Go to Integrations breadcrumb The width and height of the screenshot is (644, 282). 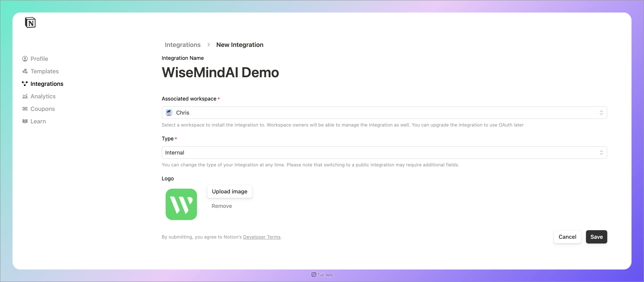(182, 45)
